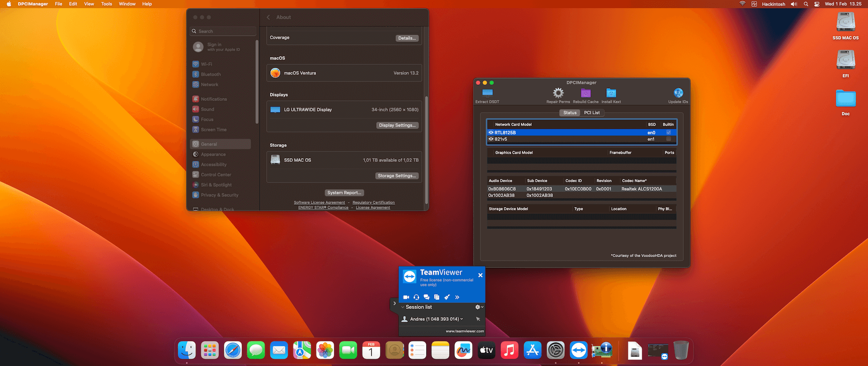Click the Update IDs globe icon
The image size is (868, 366).
678,93
